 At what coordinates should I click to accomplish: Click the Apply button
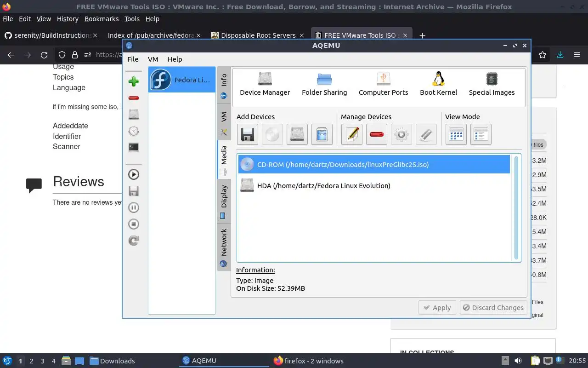pyautogui.click(x=437, y=308)
